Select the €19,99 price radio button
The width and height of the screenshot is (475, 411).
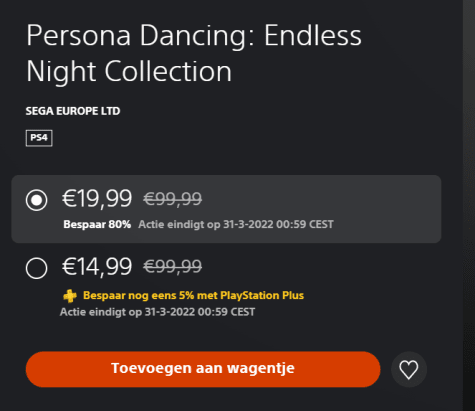coord(36,200)
